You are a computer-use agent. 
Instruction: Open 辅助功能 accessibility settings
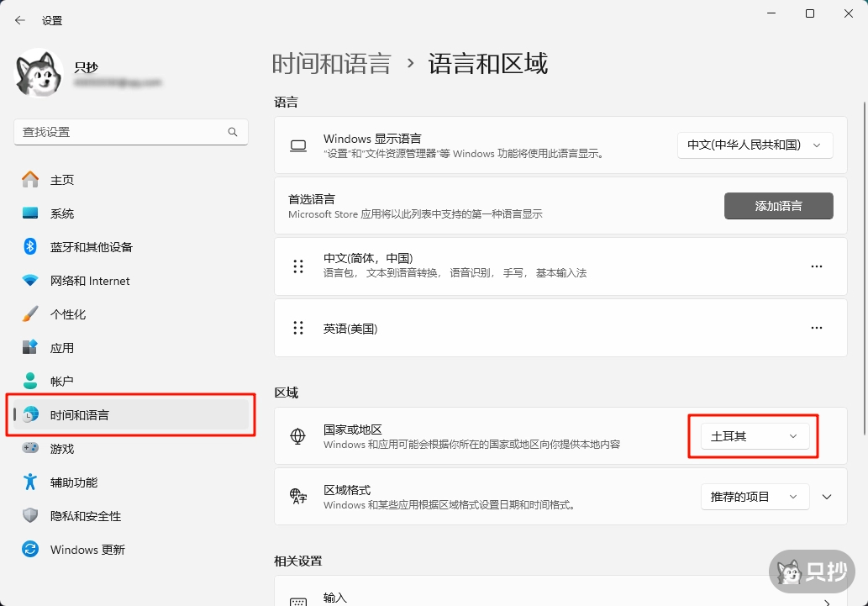74,482
